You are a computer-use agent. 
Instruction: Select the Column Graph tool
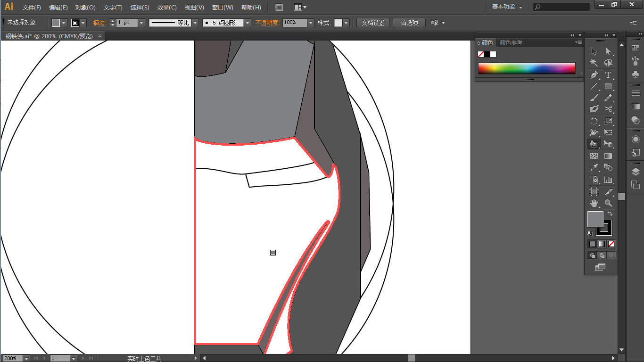(608, 180)
